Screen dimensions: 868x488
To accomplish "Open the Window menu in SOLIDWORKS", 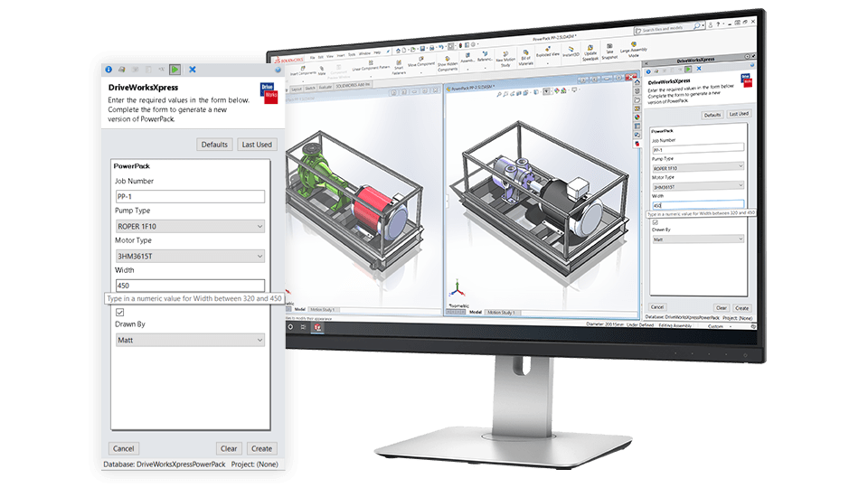I will click(x=364, y=53).
